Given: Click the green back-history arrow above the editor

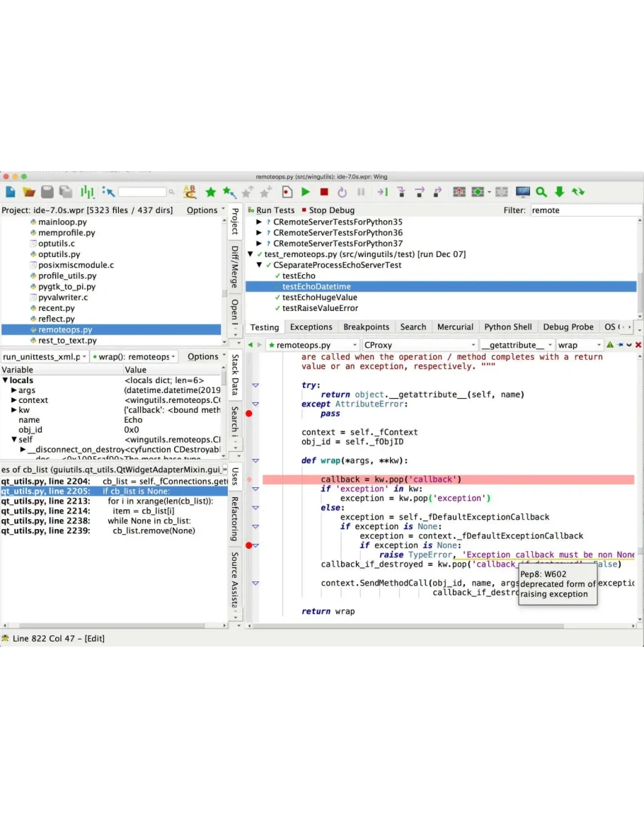Looking at the screenshot, I should pos(251,345).
